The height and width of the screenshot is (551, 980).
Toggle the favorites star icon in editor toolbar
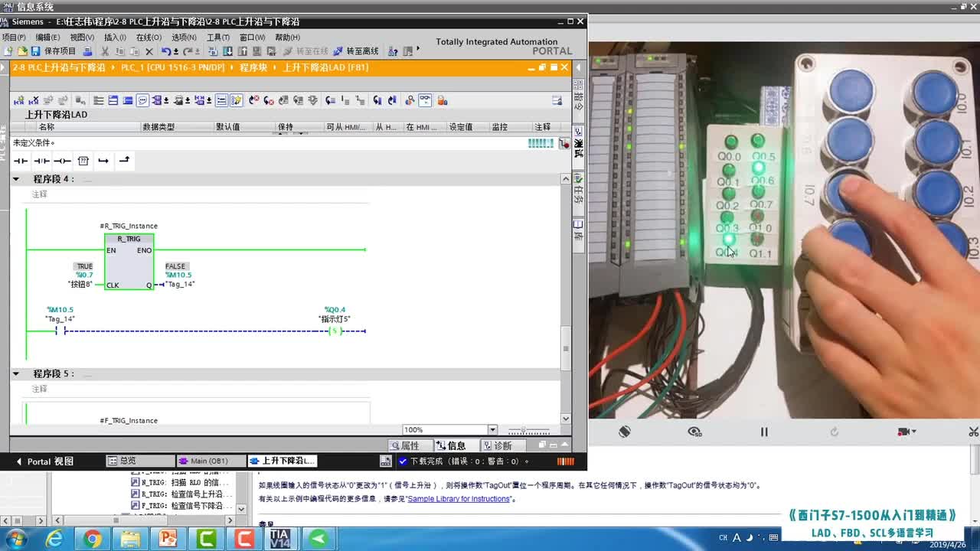236,100
